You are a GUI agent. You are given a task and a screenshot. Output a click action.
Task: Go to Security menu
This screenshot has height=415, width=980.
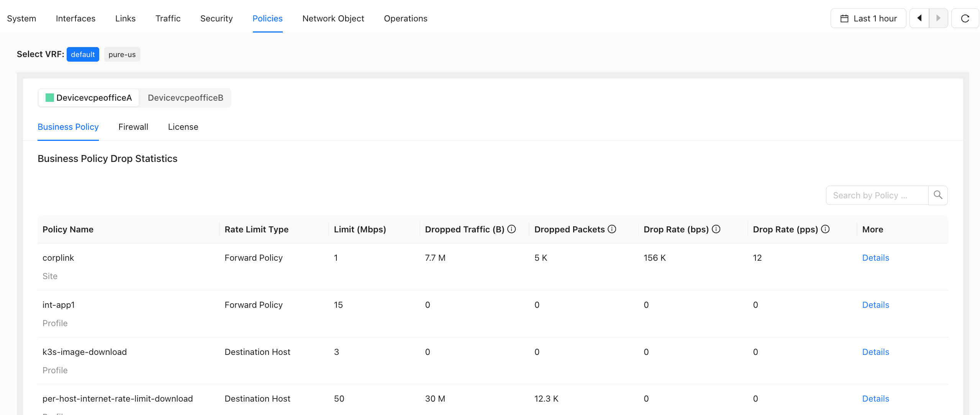[216, 18]
